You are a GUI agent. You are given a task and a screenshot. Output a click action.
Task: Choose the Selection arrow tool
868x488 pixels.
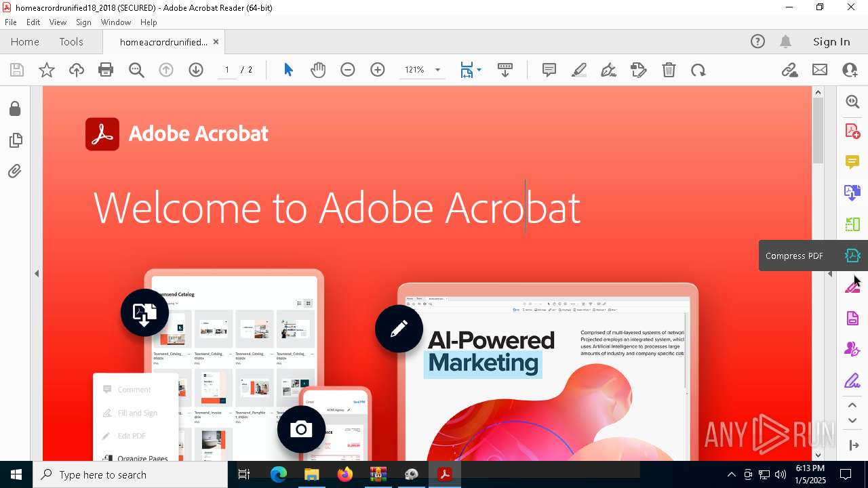click(288, 70)
